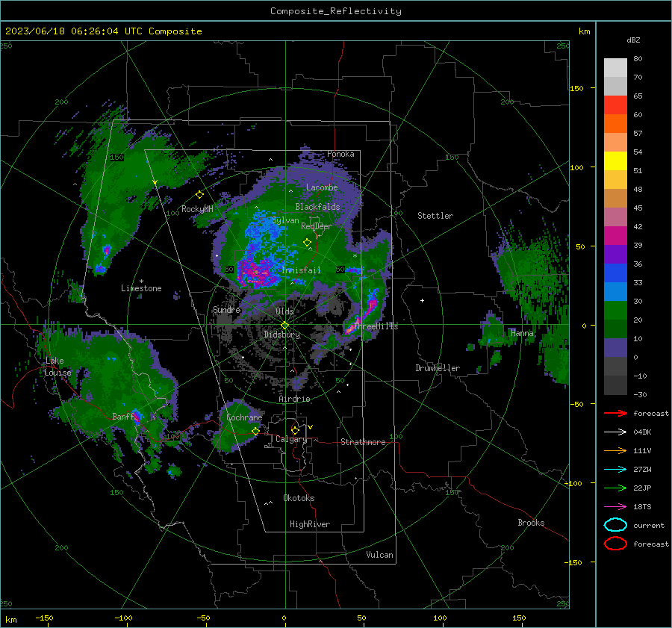Select yellow diamond marker by RedDeer label
The image size is (672, 628).
pos(307,243)
